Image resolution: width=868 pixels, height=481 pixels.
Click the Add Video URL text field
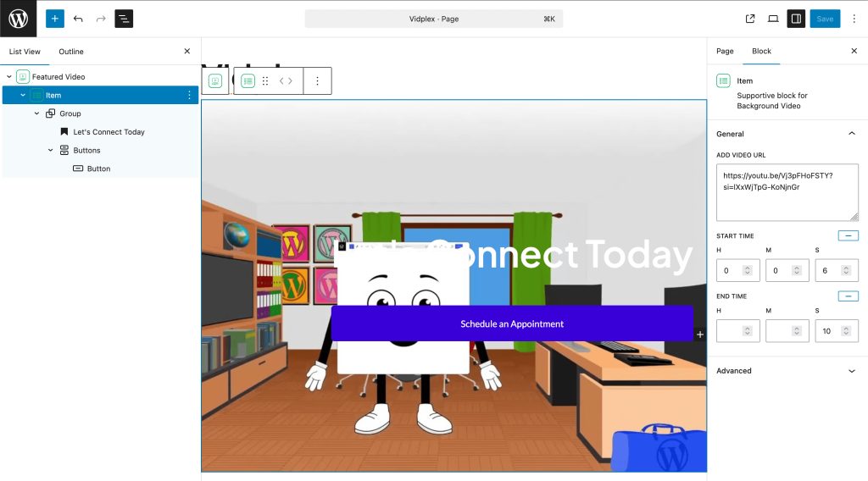click(787, 192)
